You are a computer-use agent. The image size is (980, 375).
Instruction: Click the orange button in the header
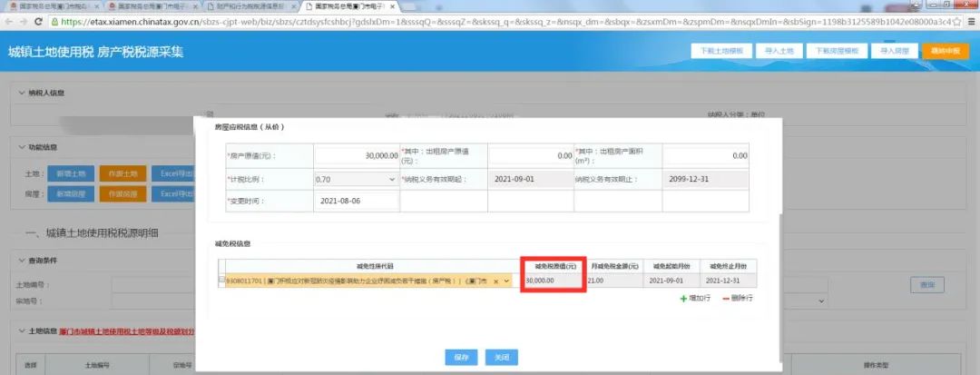[x=946, y=51]
